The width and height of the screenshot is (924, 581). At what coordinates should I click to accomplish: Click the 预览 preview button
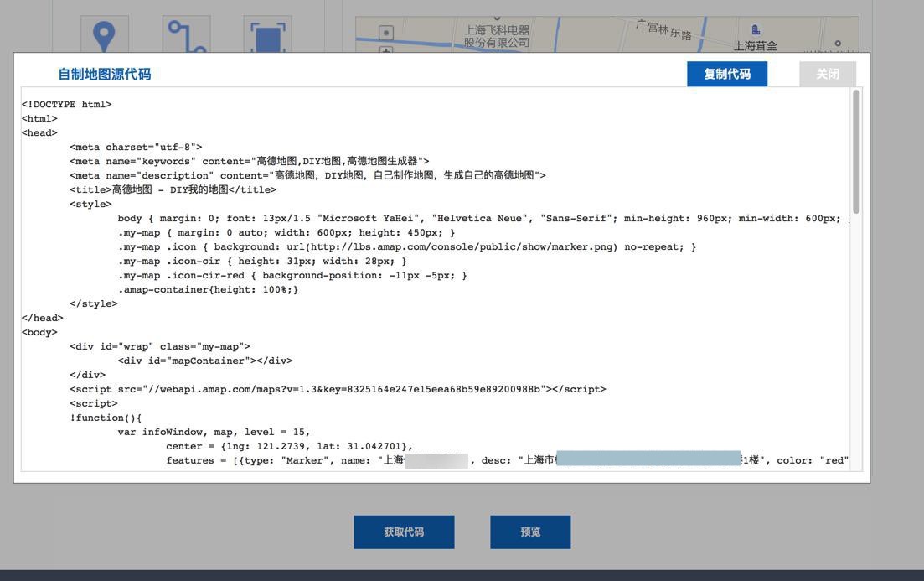click(x=530, y=532)
